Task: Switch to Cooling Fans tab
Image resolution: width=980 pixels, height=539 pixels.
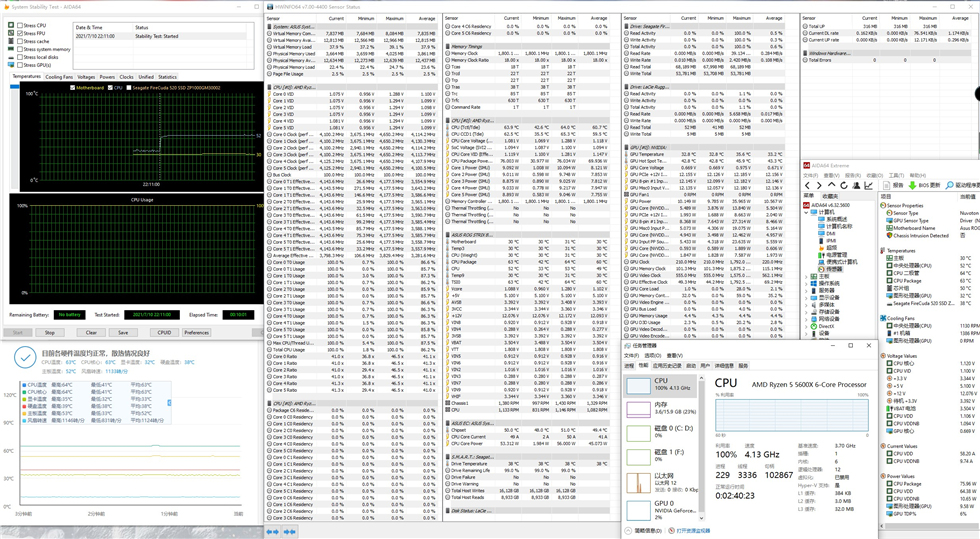Action: click(59, 77)
